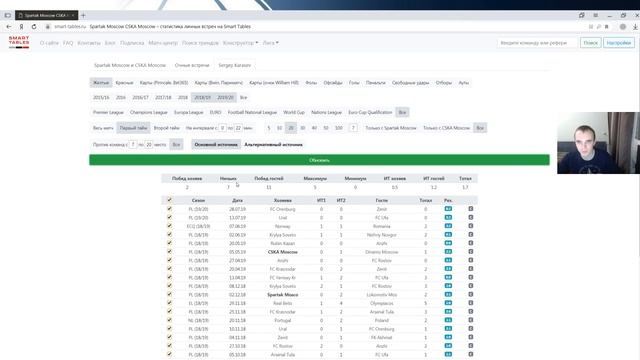The width and height of the screenshot is (640, 360).
Task: Click the green Обновить button
Action: tap(319, 160)
